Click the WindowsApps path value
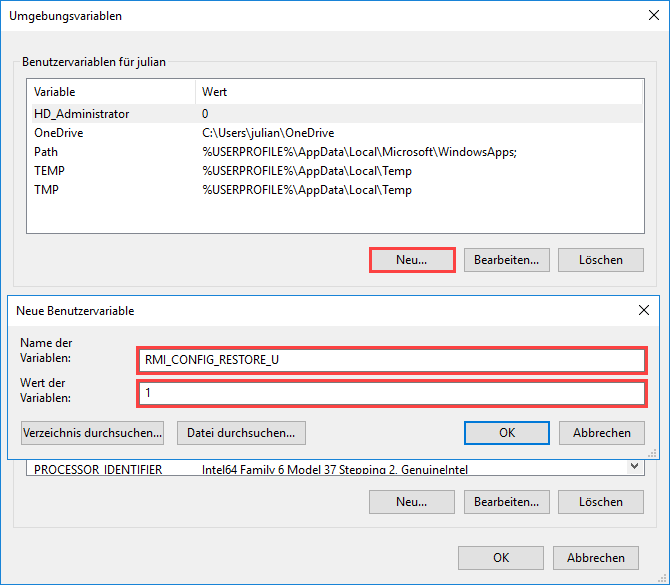 click(x=359, y=152)
